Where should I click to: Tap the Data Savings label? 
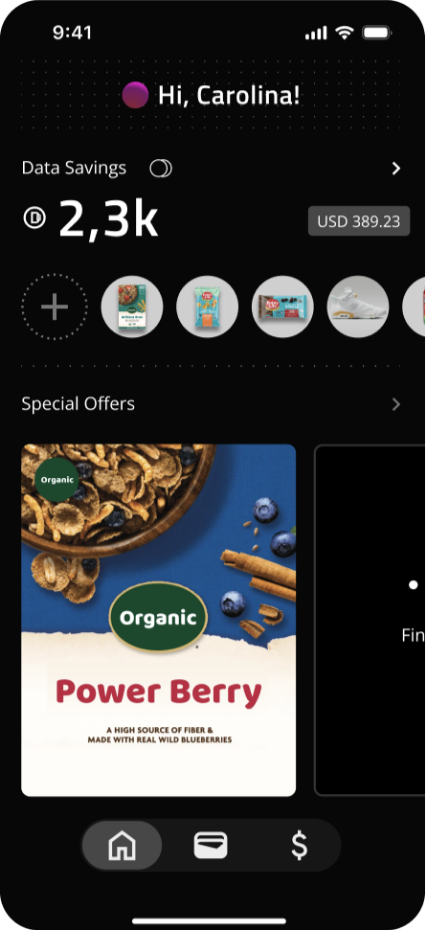coord(74,168)
